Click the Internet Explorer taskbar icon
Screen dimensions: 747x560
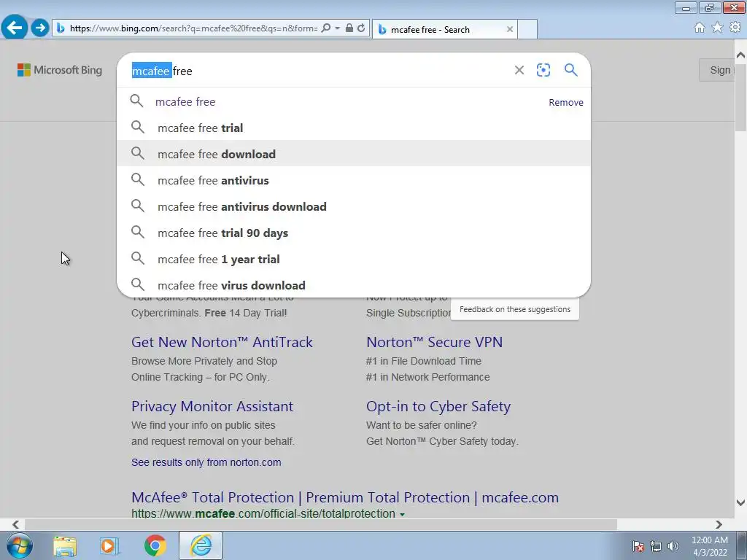201,545
